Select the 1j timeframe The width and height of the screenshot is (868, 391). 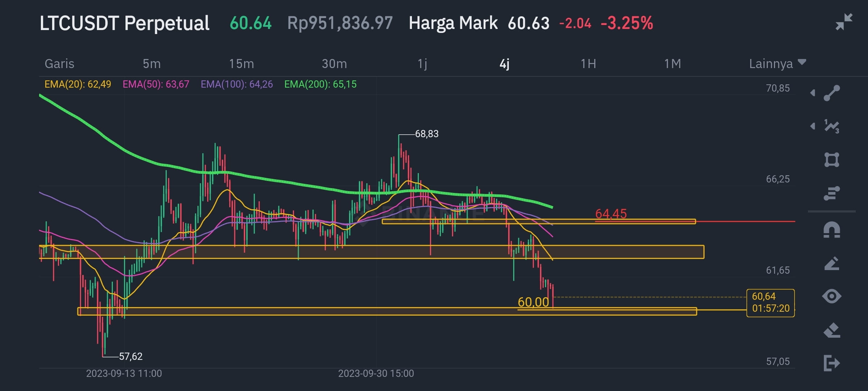(x=422, y=64)
